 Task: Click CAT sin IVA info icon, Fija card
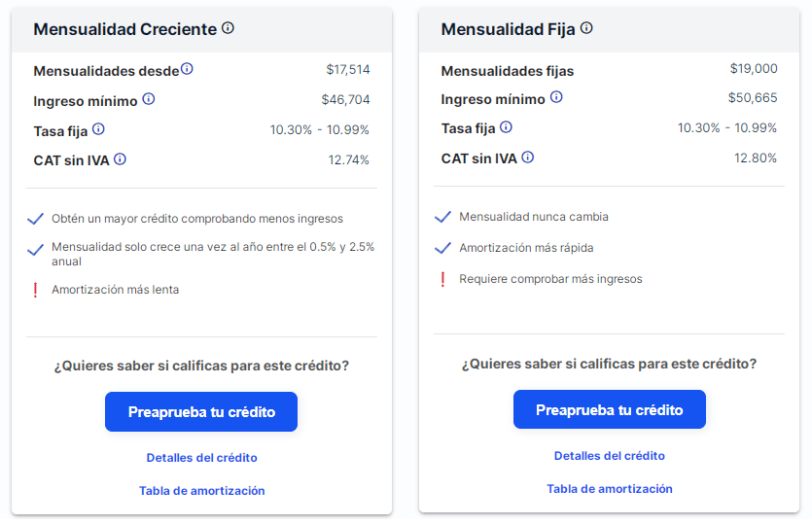[x=528, y=157]
